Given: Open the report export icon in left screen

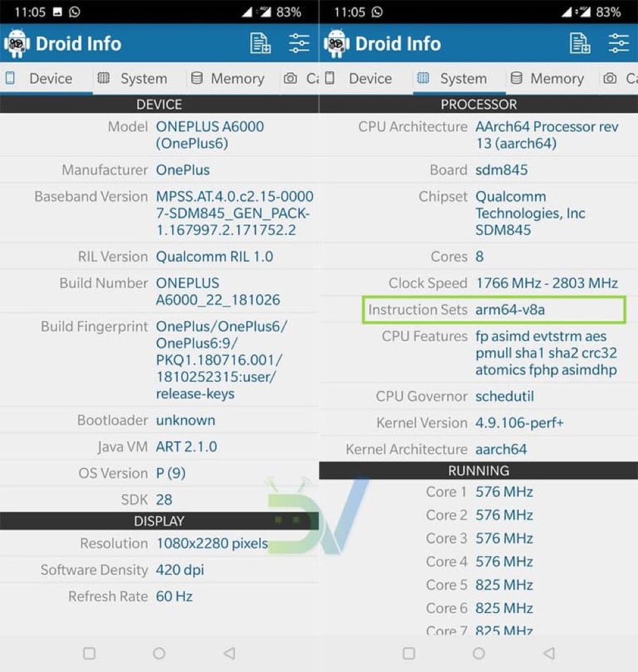Looking at the screenshot, I should [x=261, y=43].
